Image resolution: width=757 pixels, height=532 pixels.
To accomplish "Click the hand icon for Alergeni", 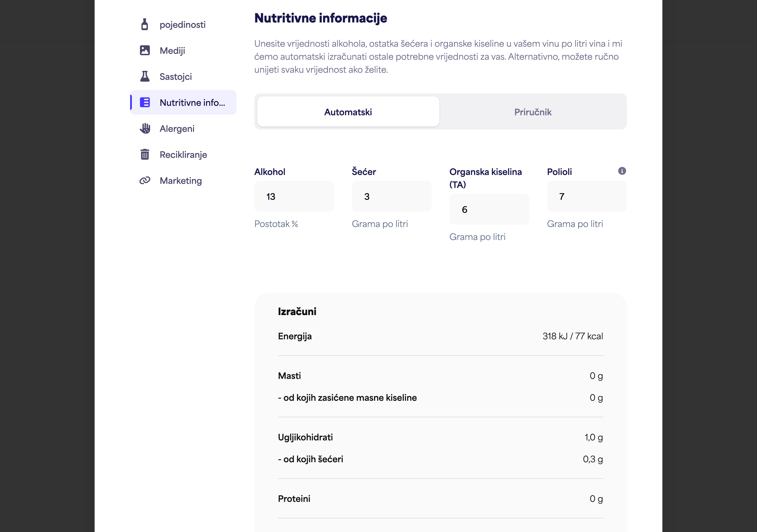I will click(145, 128).
